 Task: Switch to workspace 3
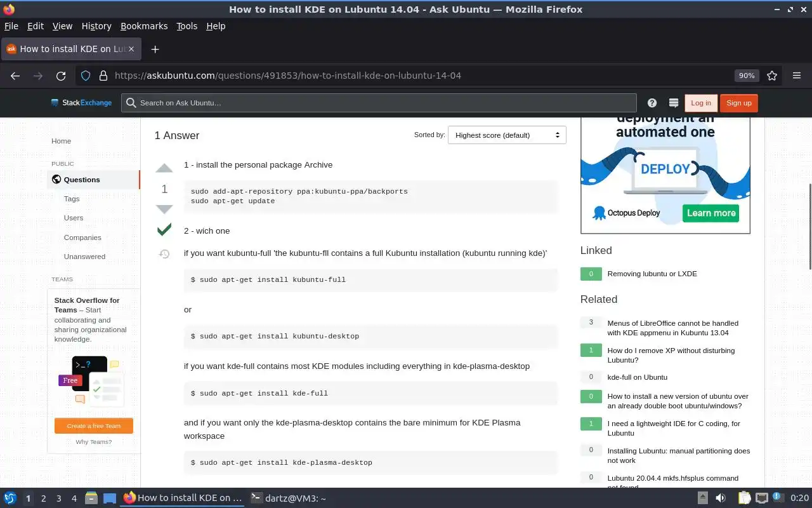tap(59, 498)
